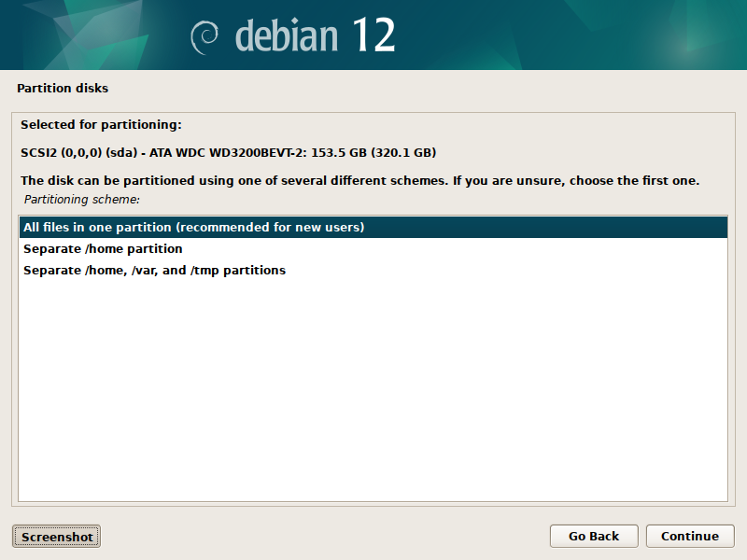Choose "Separate /home partition" option
The width and height of the screenshot is (747, 560).
373,248
